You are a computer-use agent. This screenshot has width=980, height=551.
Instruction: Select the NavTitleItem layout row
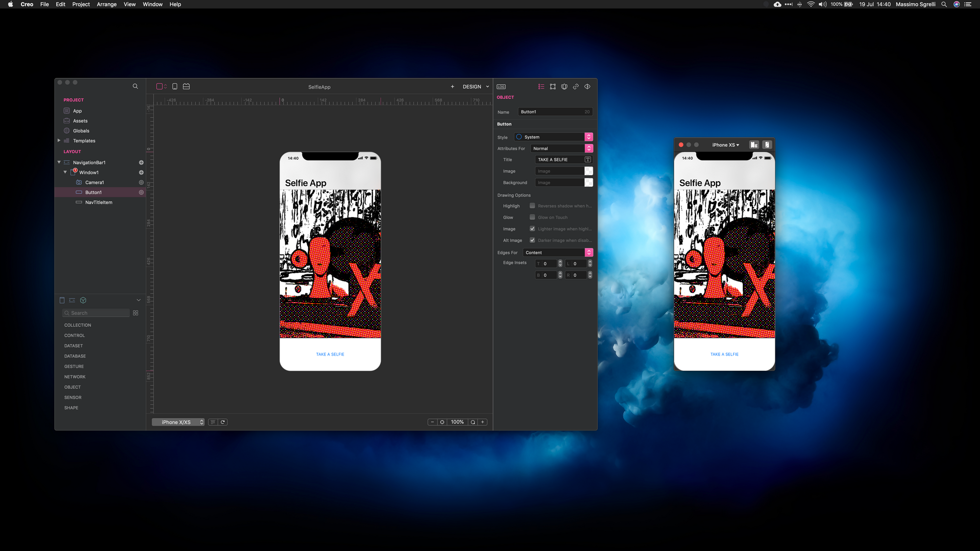pos(100,202)
